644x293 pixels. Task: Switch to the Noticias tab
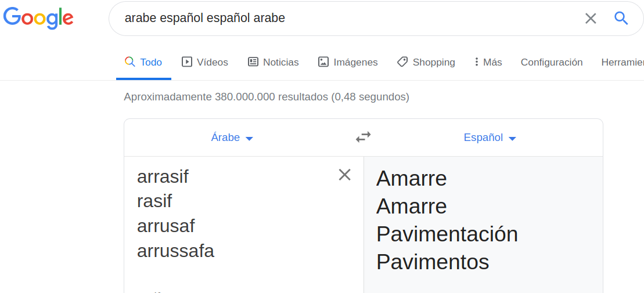[x=280, y=62]
